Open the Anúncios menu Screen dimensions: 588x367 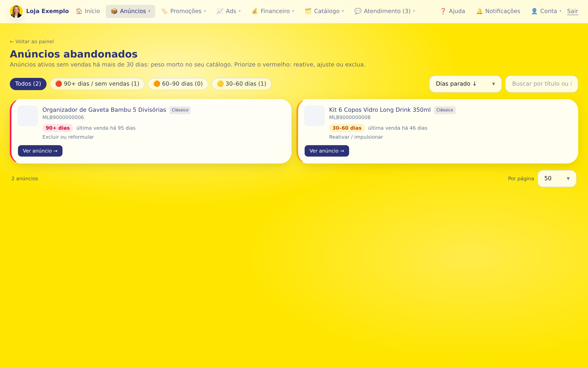[130, 11]
